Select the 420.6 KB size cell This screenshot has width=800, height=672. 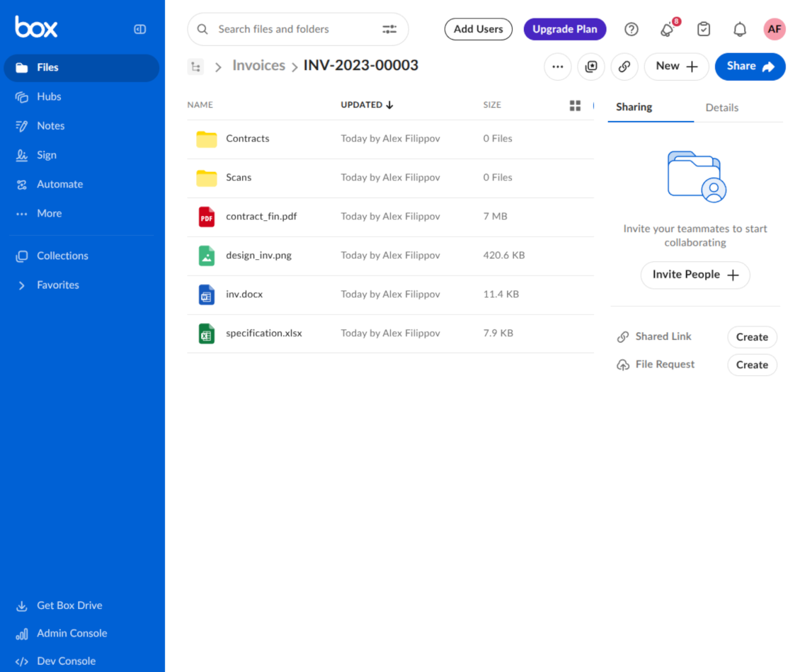pyautogui.click(x=504, y=255)
